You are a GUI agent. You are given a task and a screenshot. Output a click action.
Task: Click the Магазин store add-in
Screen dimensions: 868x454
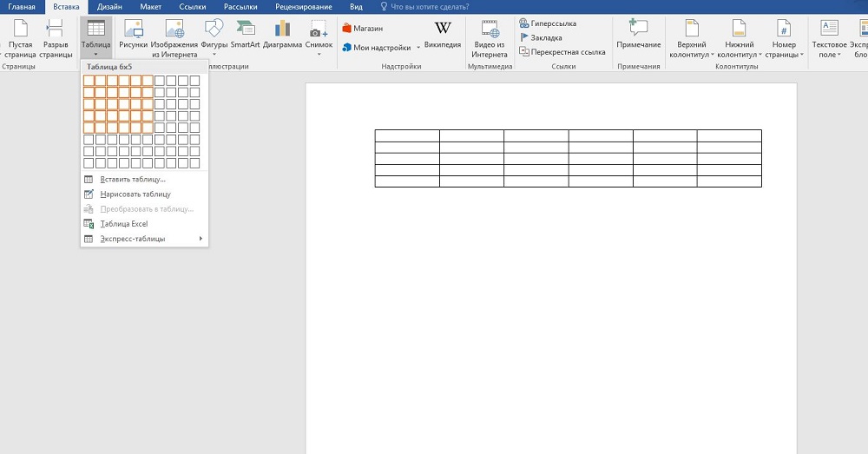(x=363, y=28)
